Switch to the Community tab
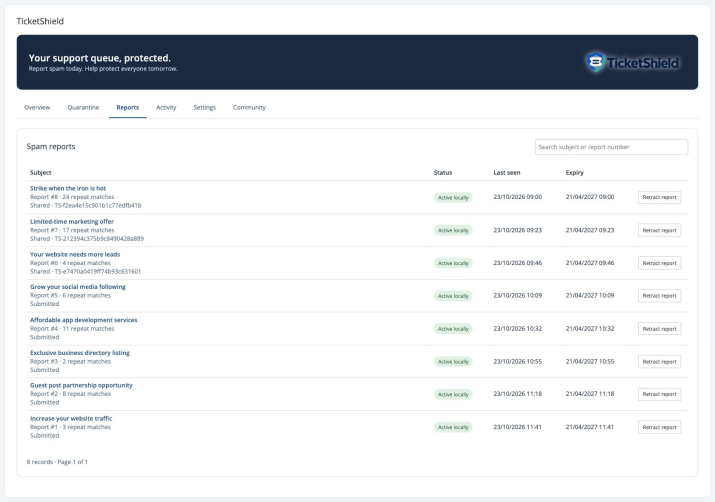Image resolution: width=715 pixels, height=502 pixels. pos(249,108)
